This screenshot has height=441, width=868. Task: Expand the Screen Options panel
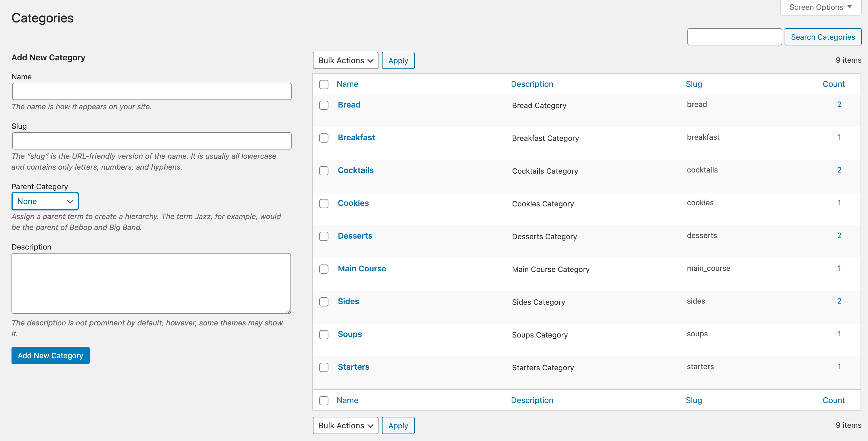pyautogui.click(x=820, y=7)
